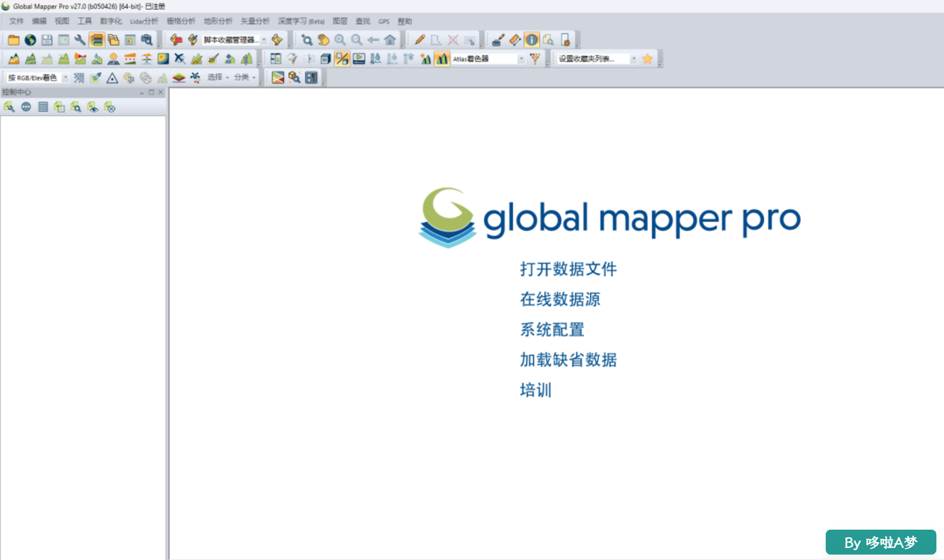Open the 视图 menu

62,21
